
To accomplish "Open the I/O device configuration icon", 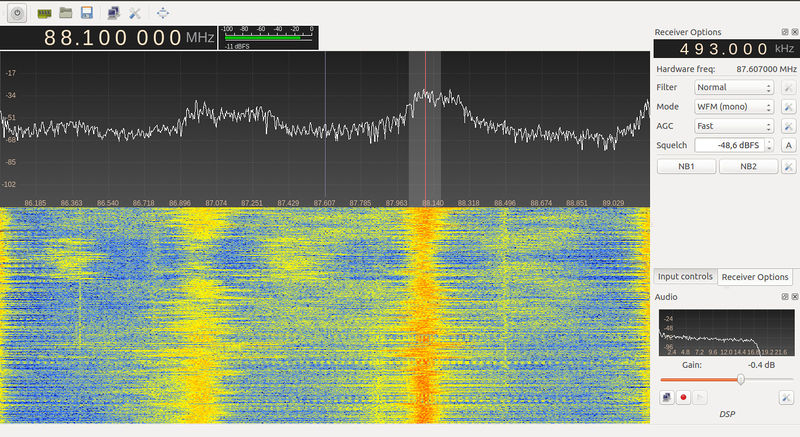I will click(x=44, y=12).
